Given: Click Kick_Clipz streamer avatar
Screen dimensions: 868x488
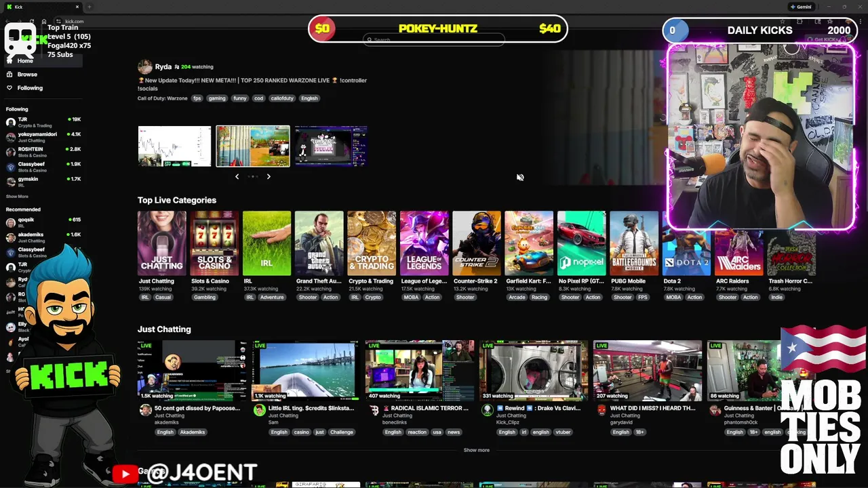Looking at the screenshot, I should click(x=488, y=410).
